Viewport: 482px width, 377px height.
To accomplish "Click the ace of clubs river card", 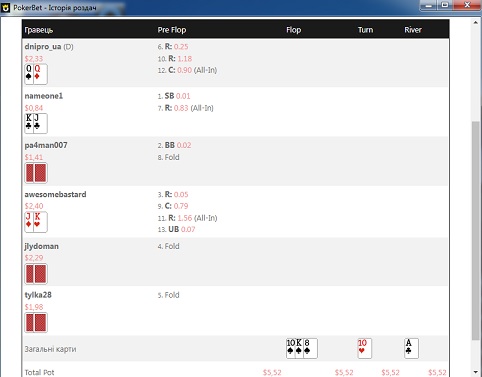I will point(411,348).
